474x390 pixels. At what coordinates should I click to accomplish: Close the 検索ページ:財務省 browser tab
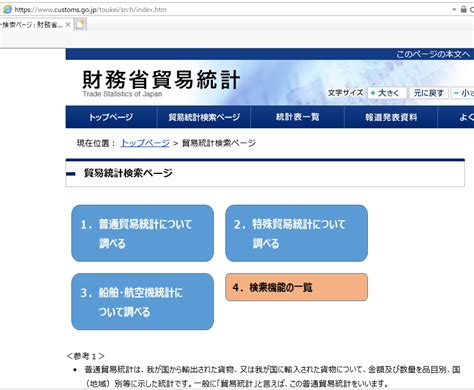coord(68,25)
